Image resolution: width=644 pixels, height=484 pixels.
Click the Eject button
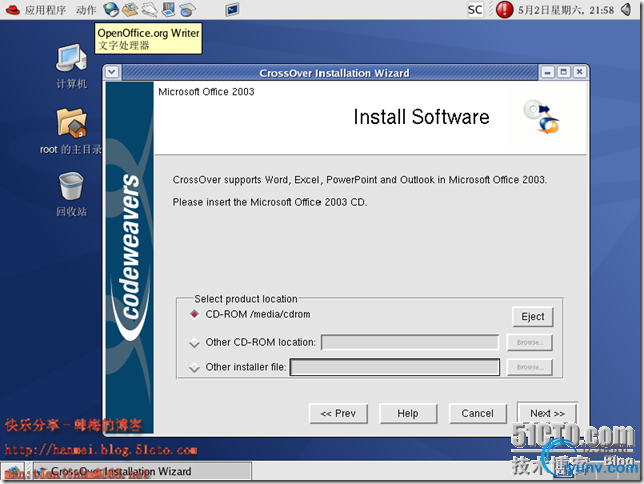tap(533, 317)
